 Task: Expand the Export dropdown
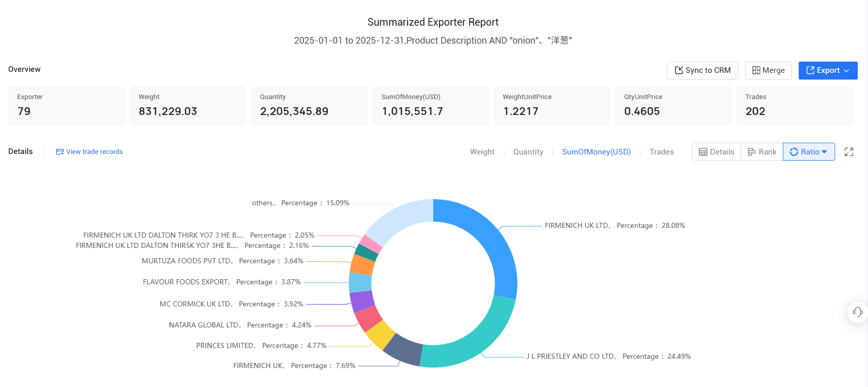pos(828,70)
